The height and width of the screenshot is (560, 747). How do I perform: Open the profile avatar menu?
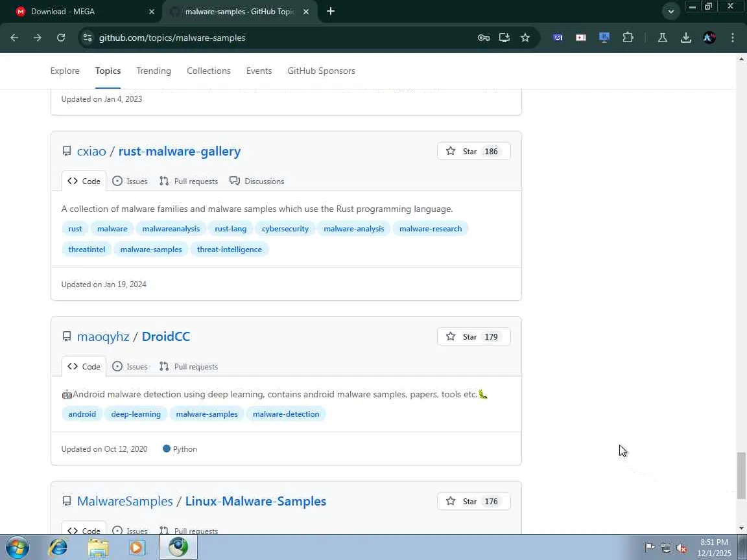(x=709, y=38)
